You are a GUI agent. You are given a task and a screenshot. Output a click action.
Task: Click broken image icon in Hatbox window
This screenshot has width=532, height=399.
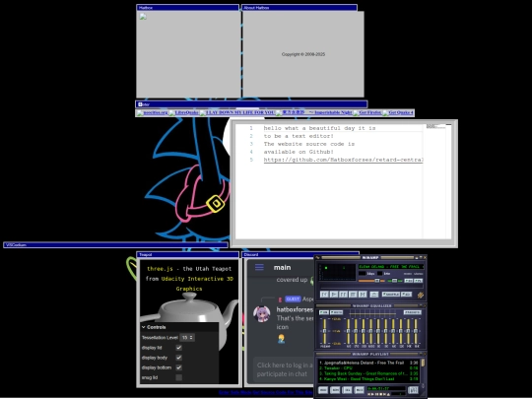click(143, 17)
